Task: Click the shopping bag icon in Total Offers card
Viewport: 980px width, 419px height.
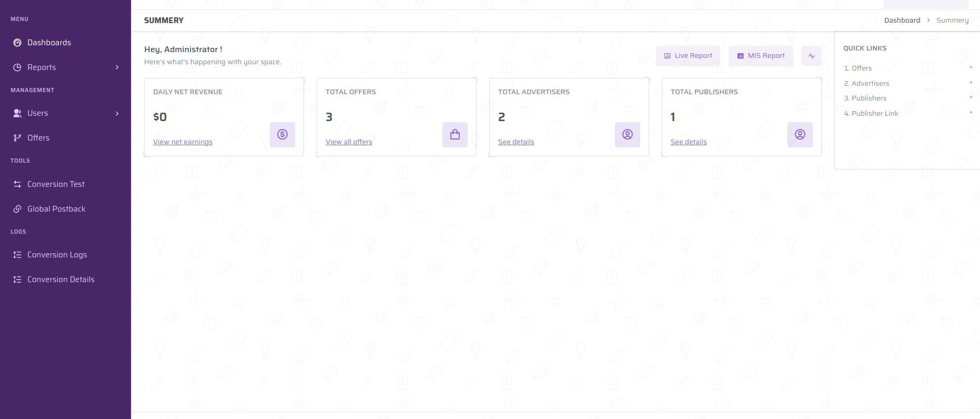Action: pos(455,135)
